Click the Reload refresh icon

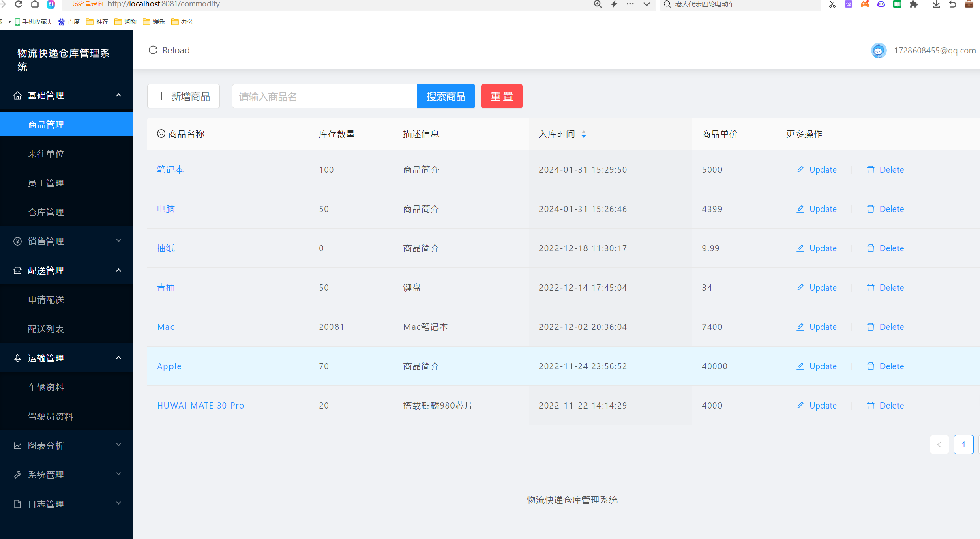[152, 50]
